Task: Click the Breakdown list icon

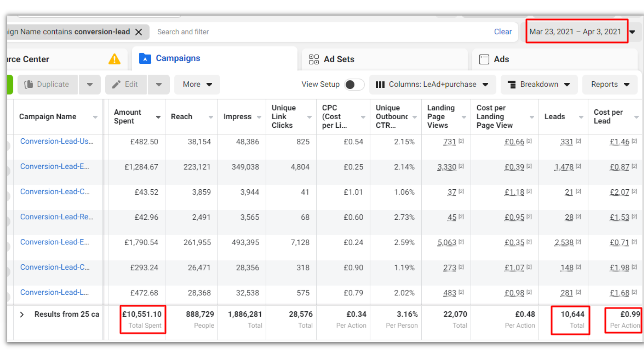Action: (x=512, y=84)
